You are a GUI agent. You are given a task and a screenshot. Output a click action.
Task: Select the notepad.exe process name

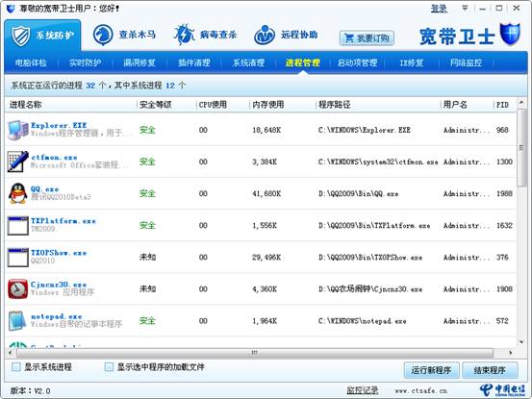57,316
